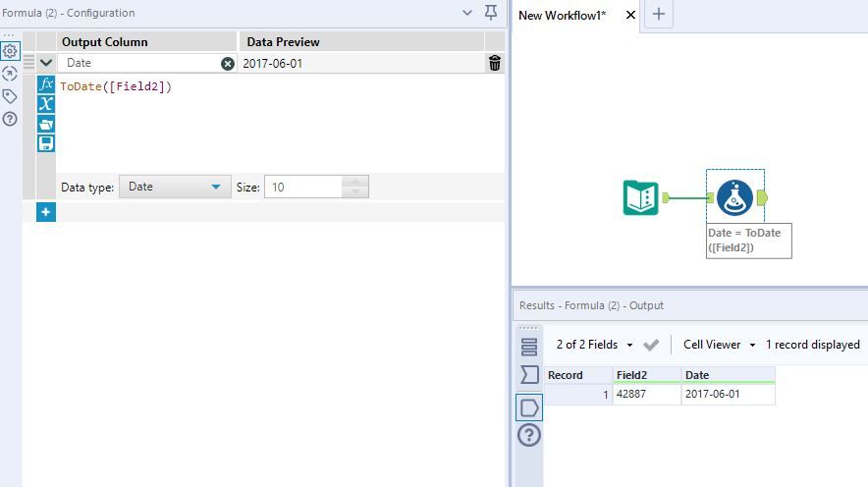Select the New Workflow1* tab
The width and height of the screenshot is (868, 487).
tap(562, 16)
